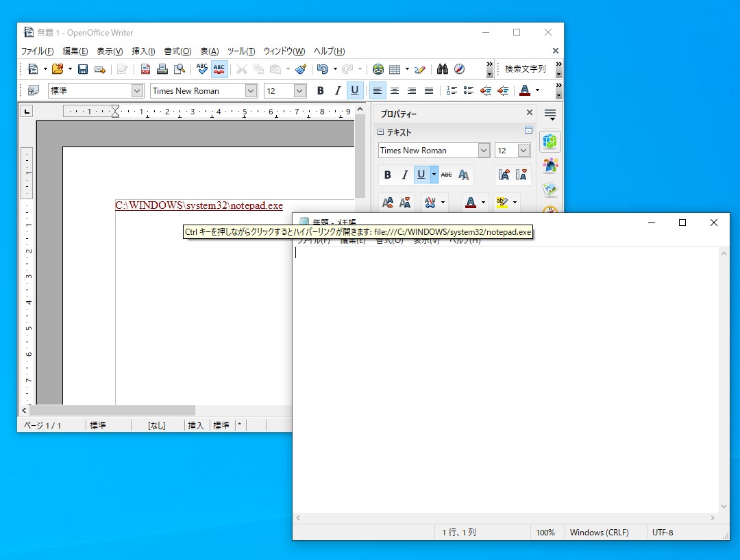Open the ツール(T) menu in Writer

pyautogui.click(x=241, y=51)
